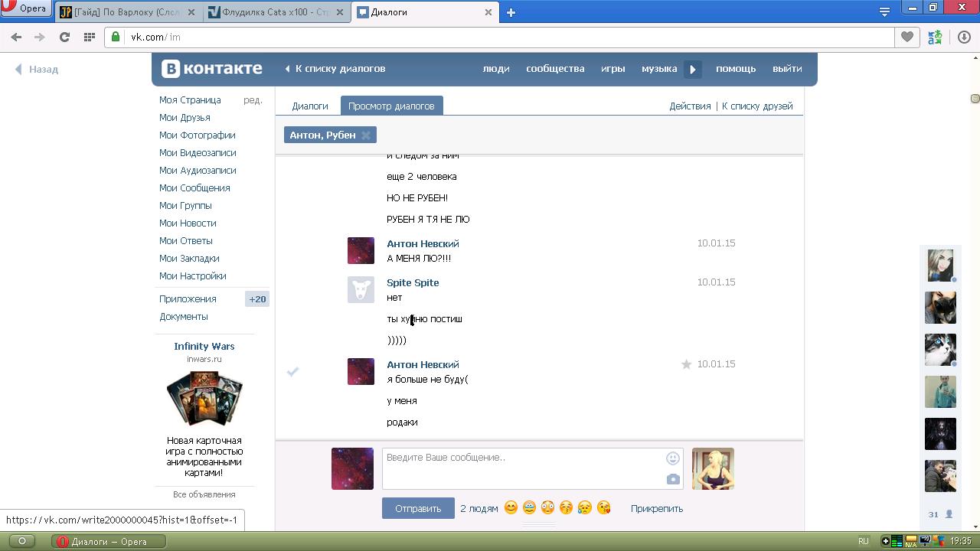
Task: Click the Отправить send button
Action: 418,508
